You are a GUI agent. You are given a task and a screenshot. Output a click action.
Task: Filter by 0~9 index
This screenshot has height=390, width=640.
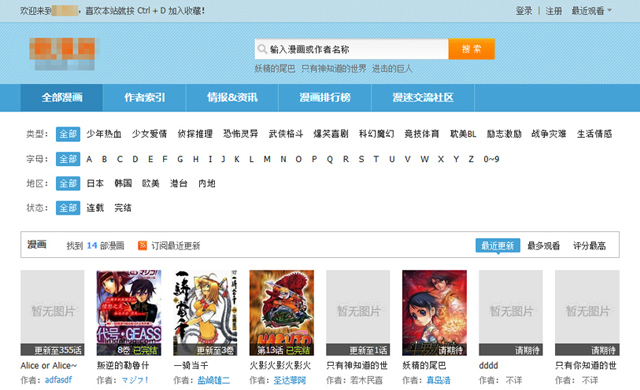pyautogui.click(x=491, y=159)
